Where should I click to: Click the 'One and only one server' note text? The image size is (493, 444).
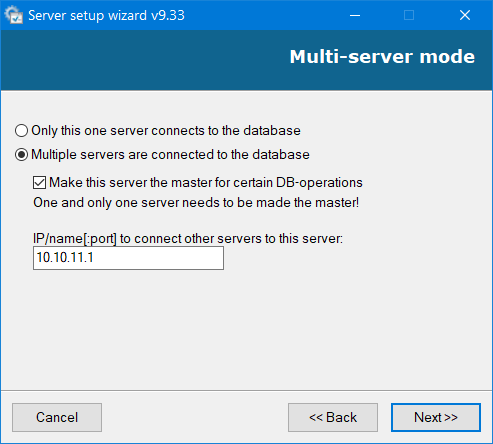[x=196, y=203]
